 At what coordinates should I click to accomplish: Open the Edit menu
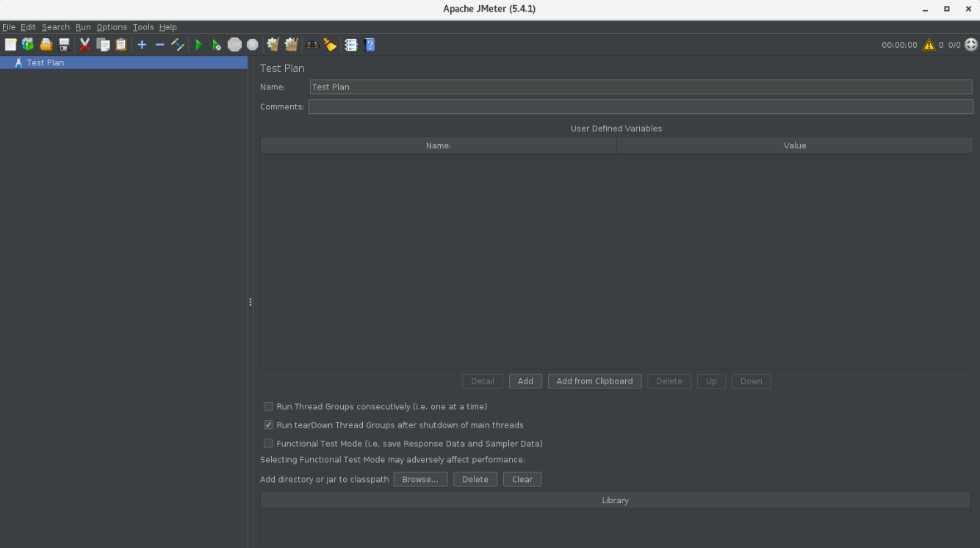[x=28, y=27]
